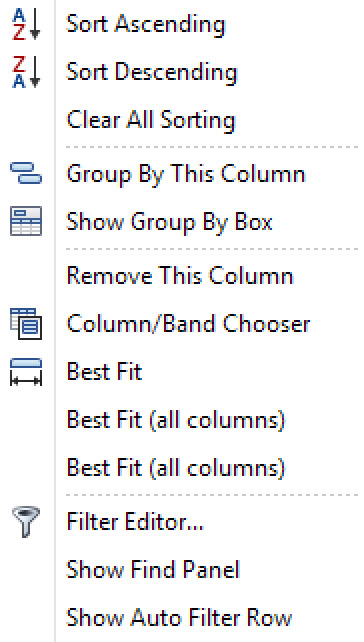Viewport: 364px width, 642px height.
Task: Click the Best Fit width-arrow icon
Action: (x=26, y=372)
